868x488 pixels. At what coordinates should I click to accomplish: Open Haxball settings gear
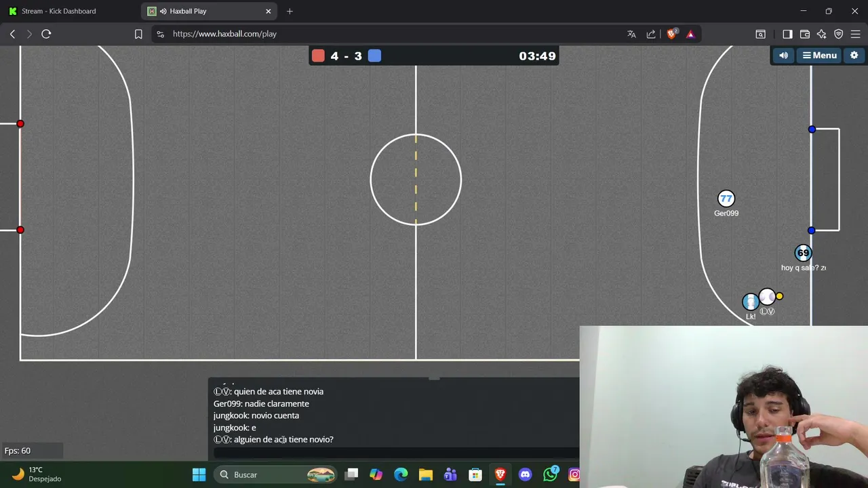[854, 56]
